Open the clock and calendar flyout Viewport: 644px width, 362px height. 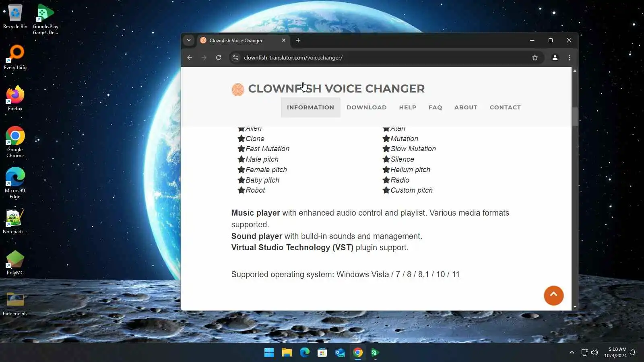click(615, 352)
